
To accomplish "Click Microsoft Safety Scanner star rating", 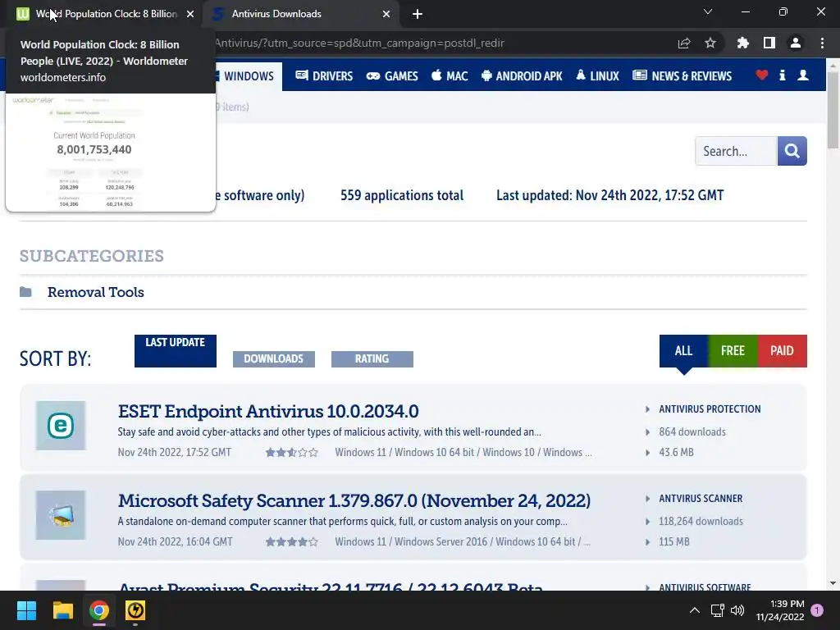I will [292, 542].
